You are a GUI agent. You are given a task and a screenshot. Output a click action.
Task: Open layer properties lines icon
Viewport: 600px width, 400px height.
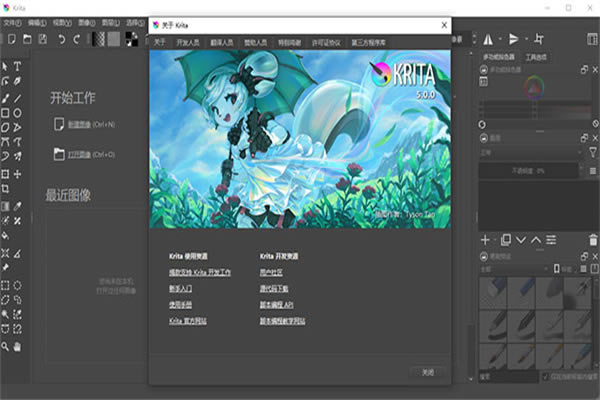(x=551, y=240)
